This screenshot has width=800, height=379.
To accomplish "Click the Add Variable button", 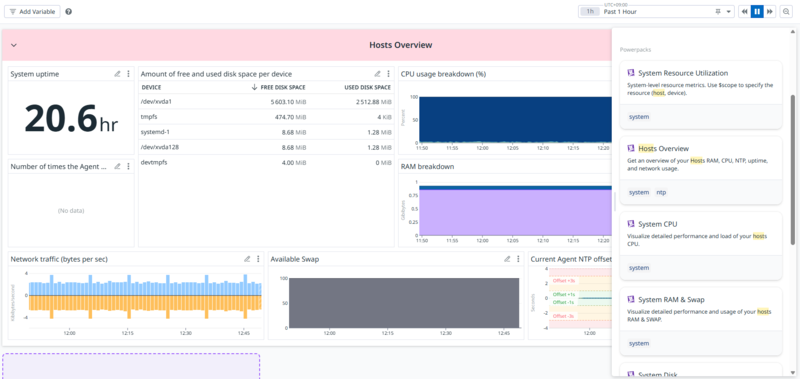I will pos(32,11).
